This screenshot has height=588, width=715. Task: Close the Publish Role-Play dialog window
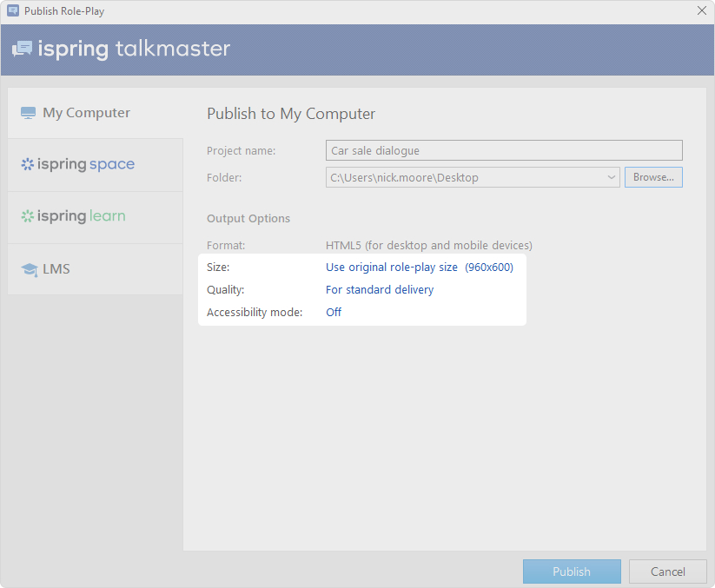pyautogui.click(x=702, y=11)
